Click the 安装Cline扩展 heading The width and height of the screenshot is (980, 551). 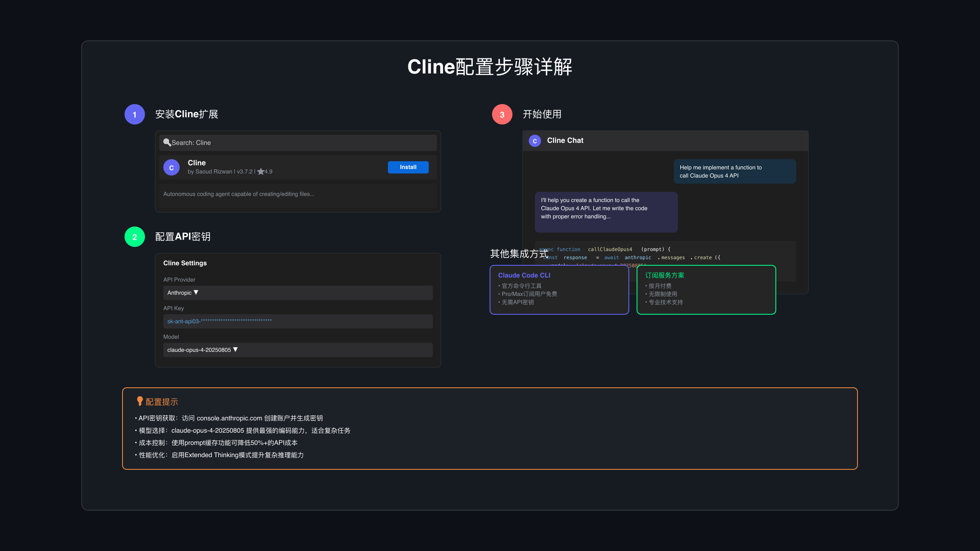[187, 114]
